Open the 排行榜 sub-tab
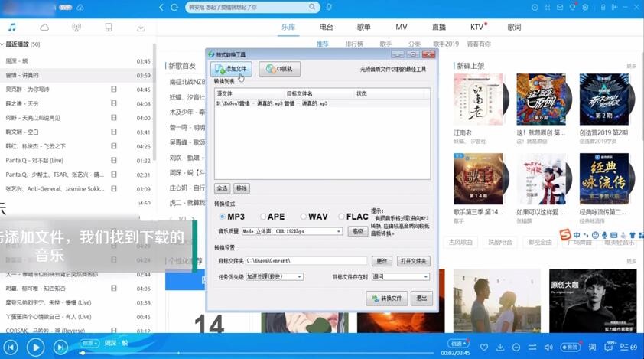Screen dimensions: 644x359 tap(354, 44)
